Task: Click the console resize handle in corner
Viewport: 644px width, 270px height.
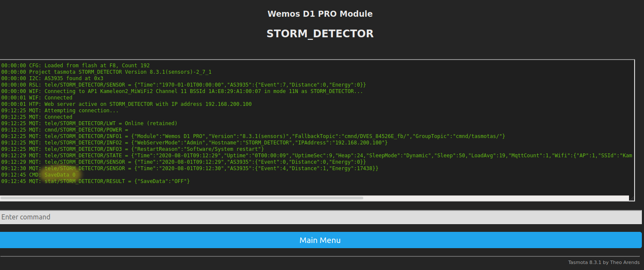Action: pos(631,198)
